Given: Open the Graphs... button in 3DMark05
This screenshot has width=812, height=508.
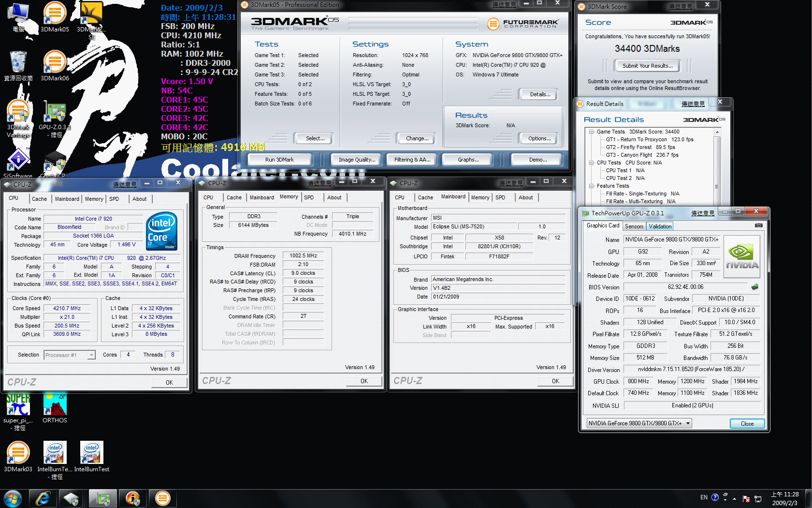Looking at the screenshot, I should pyautogui.click(x=468, y=160).
